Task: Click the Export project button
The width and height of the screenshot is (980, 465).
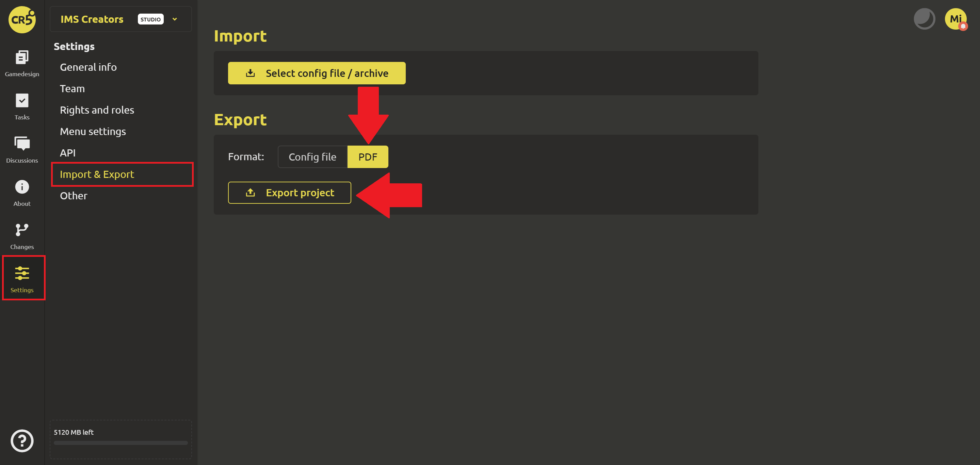Action: pyautogui.click(x=289, y=193)
